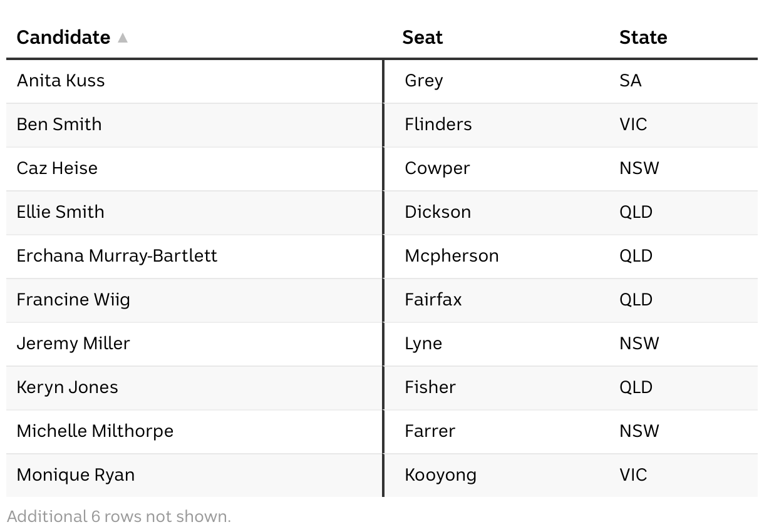The image size is (764, 532).
Task: Click Monique Ryan's name cell
Action: pyautogui.click(x=75, y=475)
